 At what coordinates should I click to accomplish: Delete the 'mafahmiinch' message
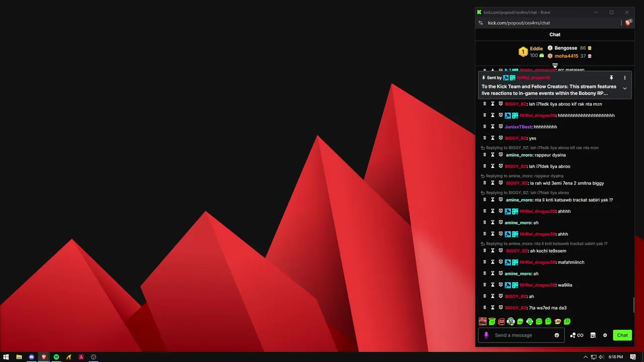coord(485,262)
